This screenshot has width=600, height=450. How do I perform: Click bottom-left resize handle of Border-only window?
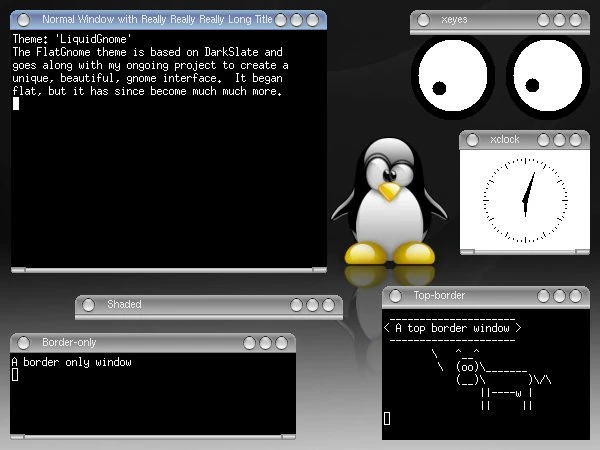click(x=18, y=437)
